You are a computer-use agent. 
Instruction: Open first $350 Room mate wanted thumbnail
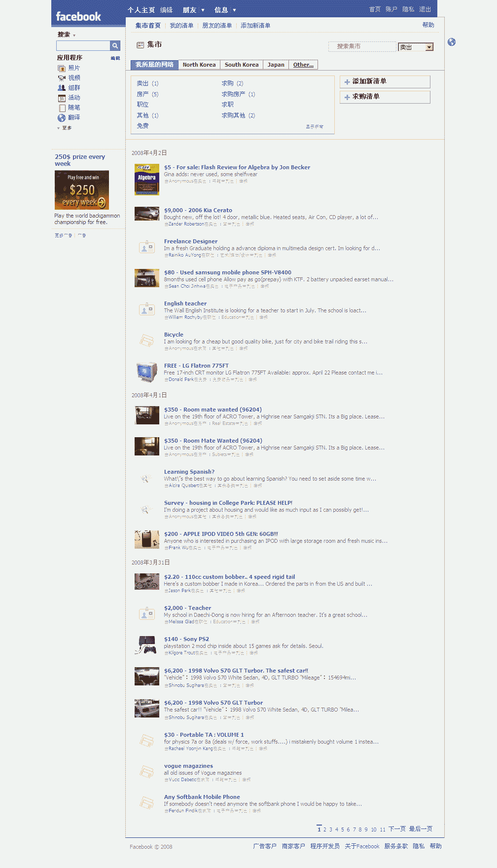(147, 415)
